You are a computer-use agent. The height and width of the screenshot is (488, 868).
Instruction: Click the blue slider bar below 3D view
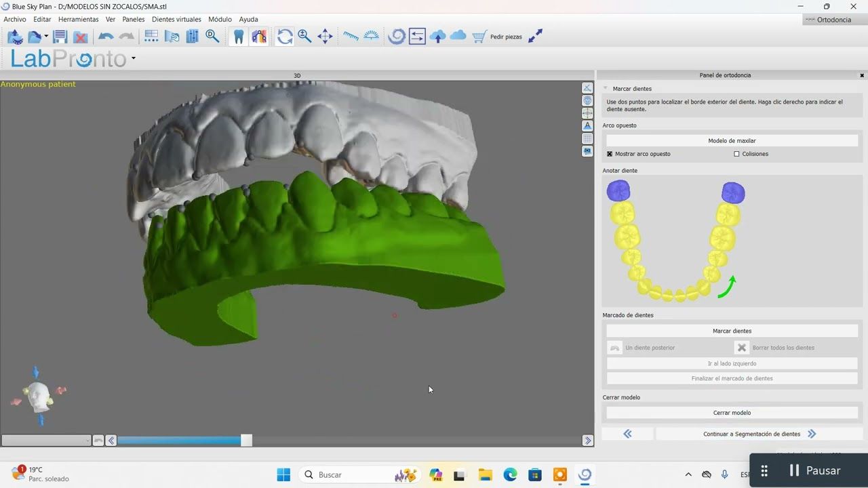point(180,441)
